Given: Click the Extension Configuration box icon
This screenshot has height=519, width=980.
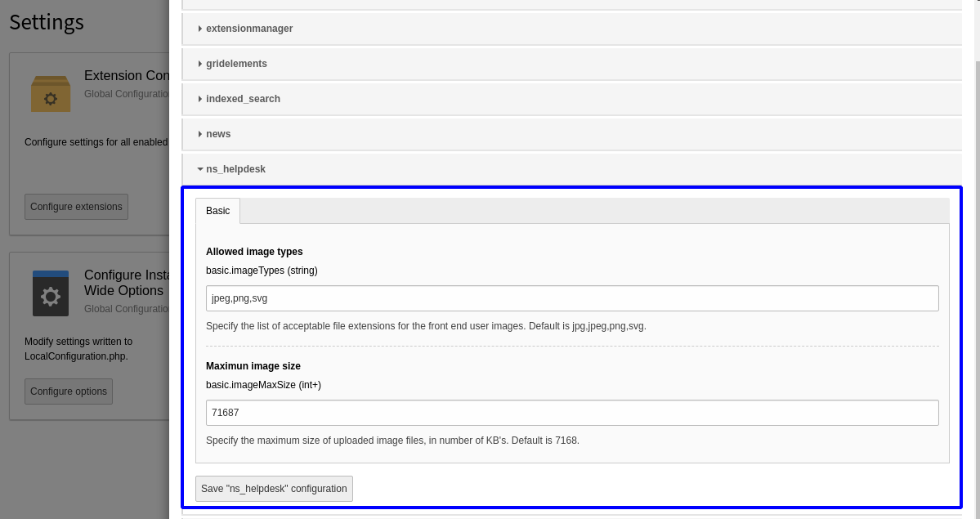Looking at the screenshot, I should click(x=51, y=94).
